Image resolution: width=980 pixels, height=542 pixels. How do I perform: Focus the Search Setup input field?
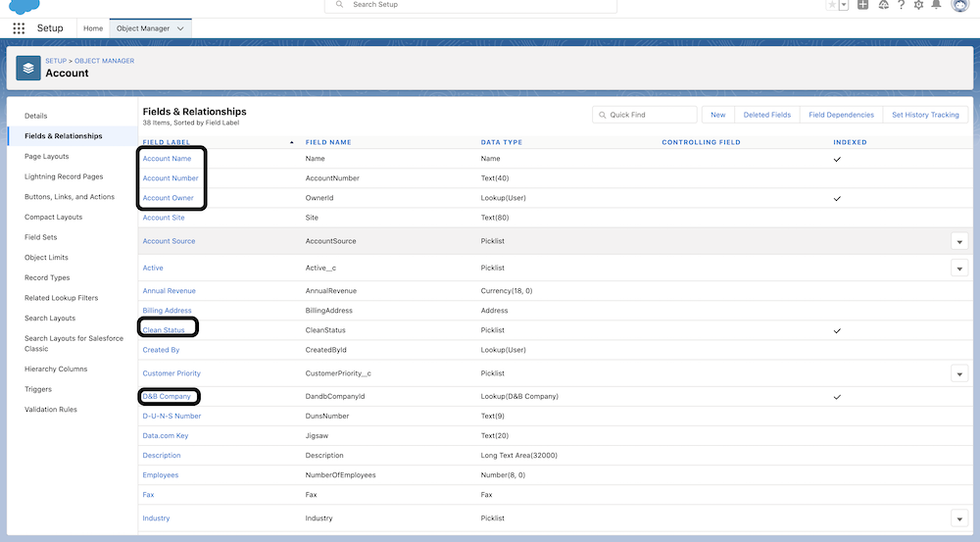[470, 5]
